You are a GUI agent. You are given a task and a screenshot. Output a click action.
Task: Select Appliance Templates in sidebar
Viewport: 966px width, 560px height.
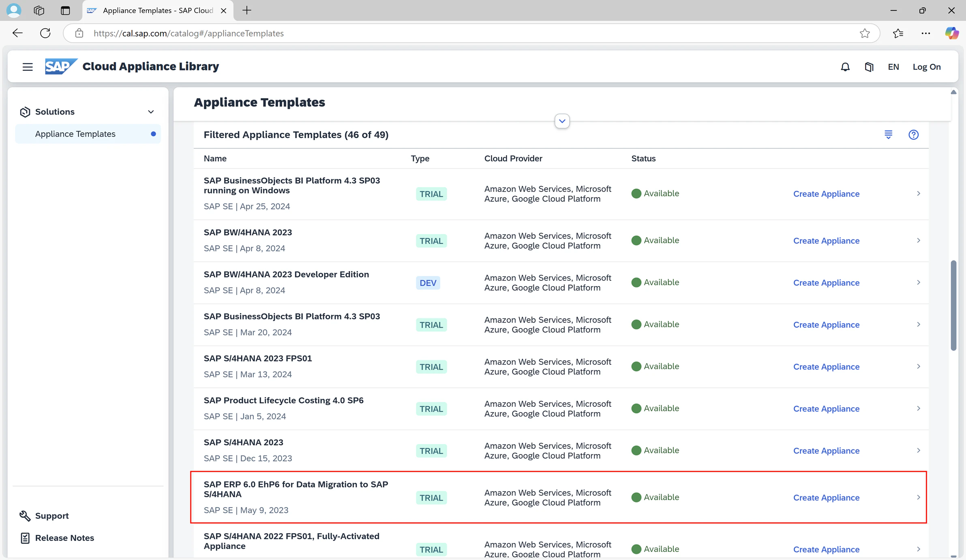pyautogui.click(x=88, y=134)
